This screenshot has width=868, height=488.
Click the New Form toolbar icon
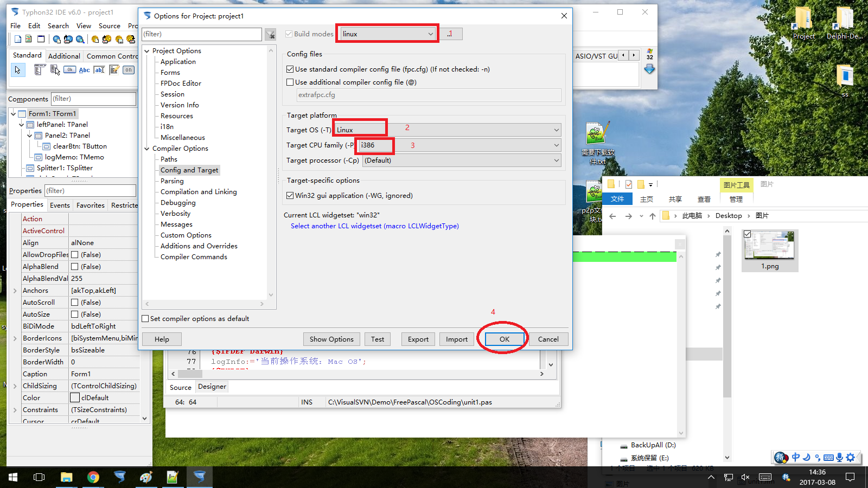point(41,39)
